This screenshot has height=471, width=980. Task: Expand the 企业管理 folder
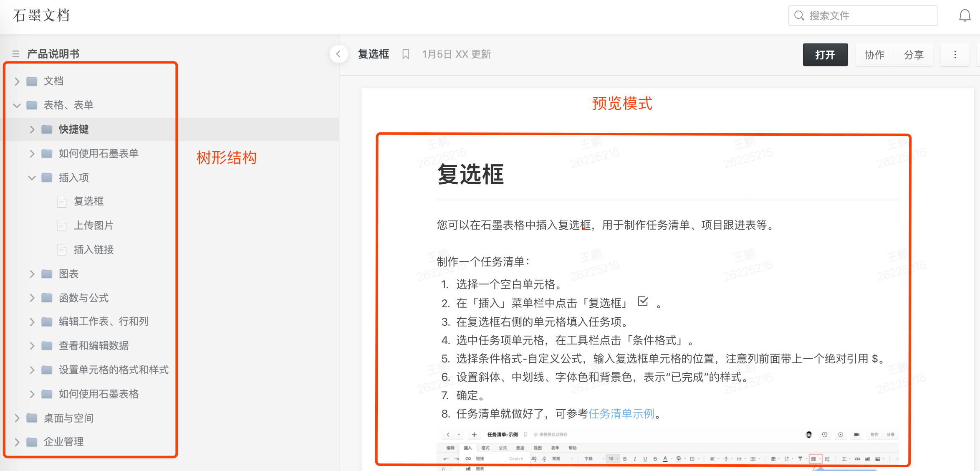click(17, 442)
